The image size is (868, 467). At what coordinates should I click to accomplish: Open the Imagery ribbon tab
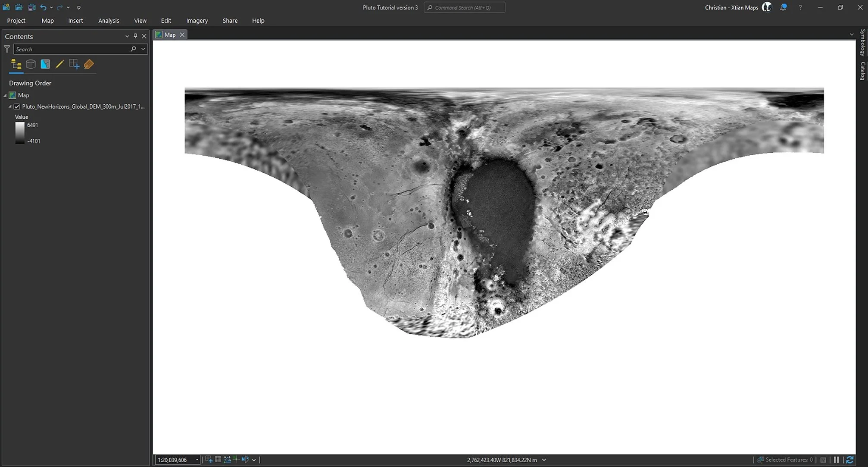tap(197, 21)
